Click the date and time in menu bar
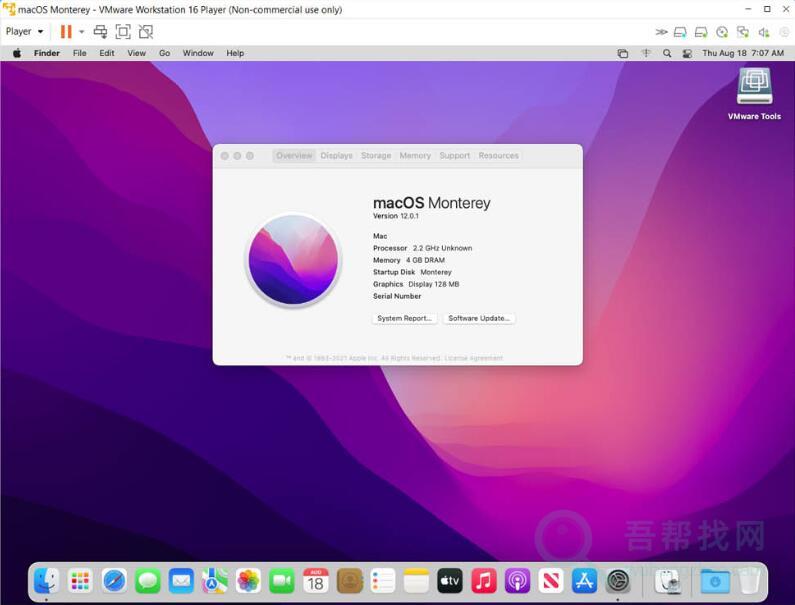 point(742,53)
